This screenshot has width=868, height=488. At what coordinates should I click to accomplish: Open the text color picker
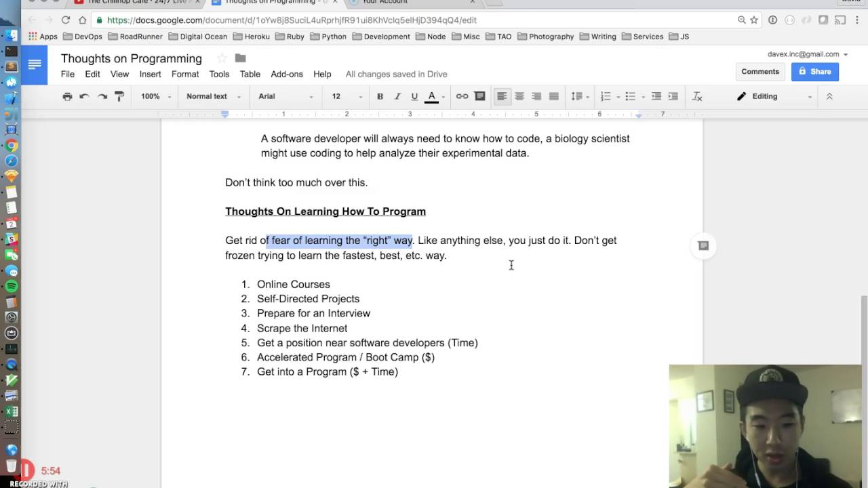point(434,96)
